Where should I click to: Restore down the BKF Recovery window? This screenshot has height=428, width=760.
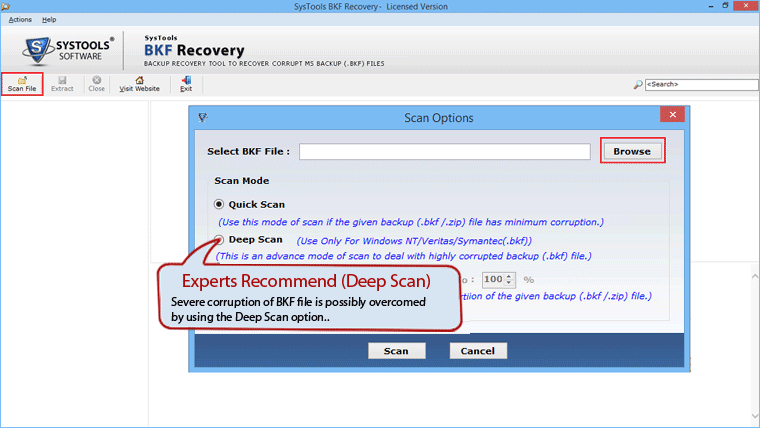725,6
